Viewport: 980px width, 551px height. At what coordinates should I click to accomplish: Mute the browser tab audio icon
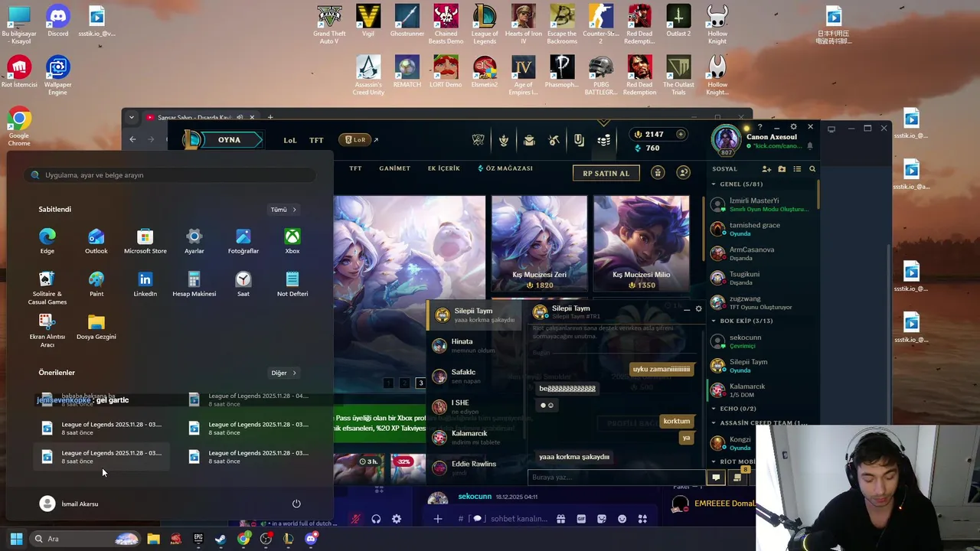point(240,117)
